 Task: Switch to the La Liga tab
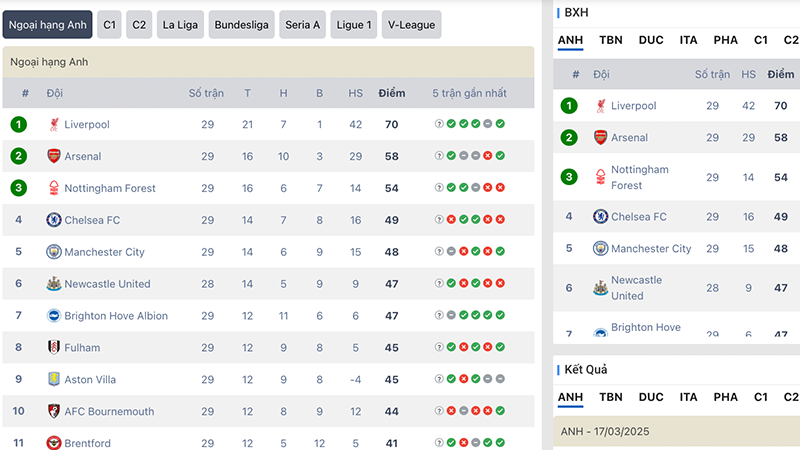(x=180, y=24)
